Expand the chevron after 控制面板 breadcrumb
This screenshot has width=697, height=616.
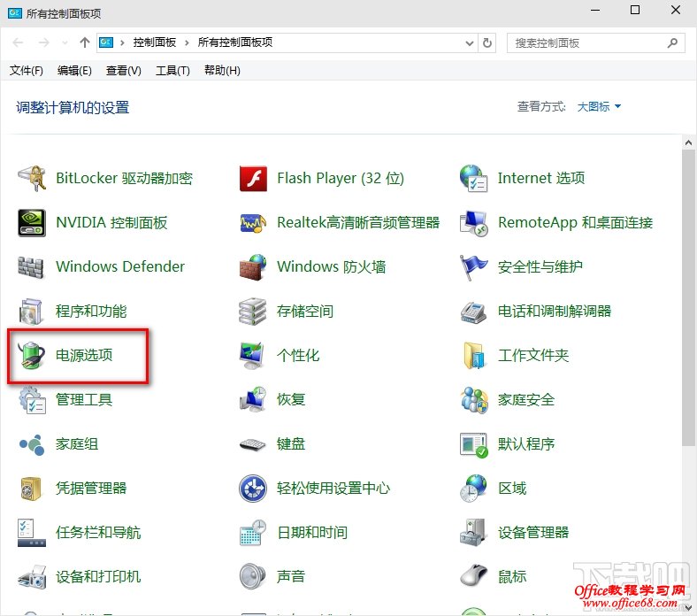[187, 42]
